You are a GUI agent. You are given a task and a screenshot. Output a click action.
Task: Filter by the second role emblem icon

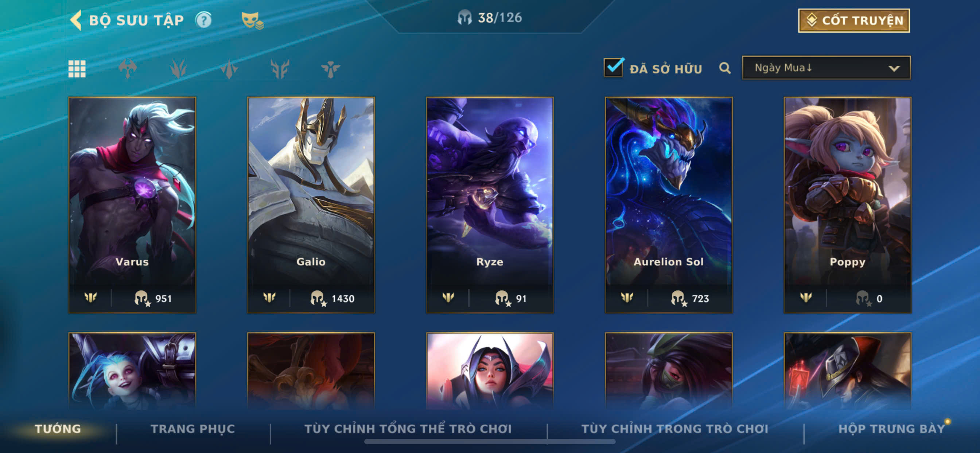pos(178,69)
